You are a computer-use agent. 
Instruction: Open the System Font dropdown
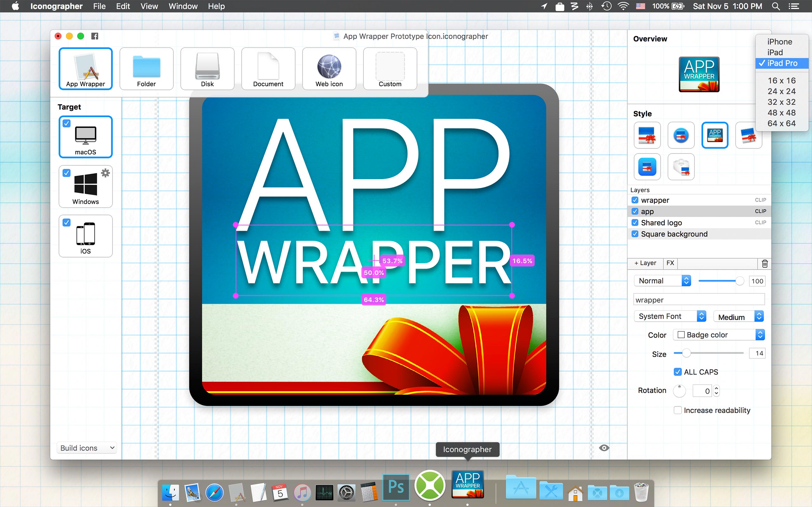669,316
